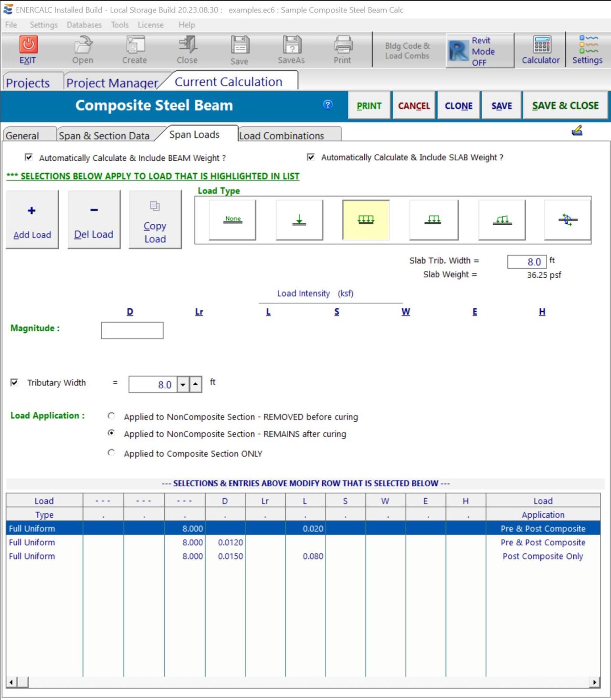Open the Tributary Width dropdown arrow
This screenshot has height=700, width=611.
click(183, 385)
